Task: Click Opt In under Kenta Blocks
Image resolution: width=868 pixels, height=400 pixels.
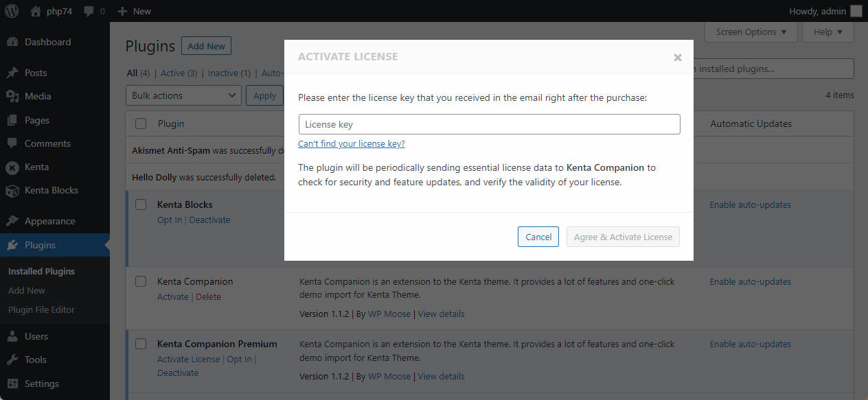Action: pyautogui.click(x=170, y=220)
